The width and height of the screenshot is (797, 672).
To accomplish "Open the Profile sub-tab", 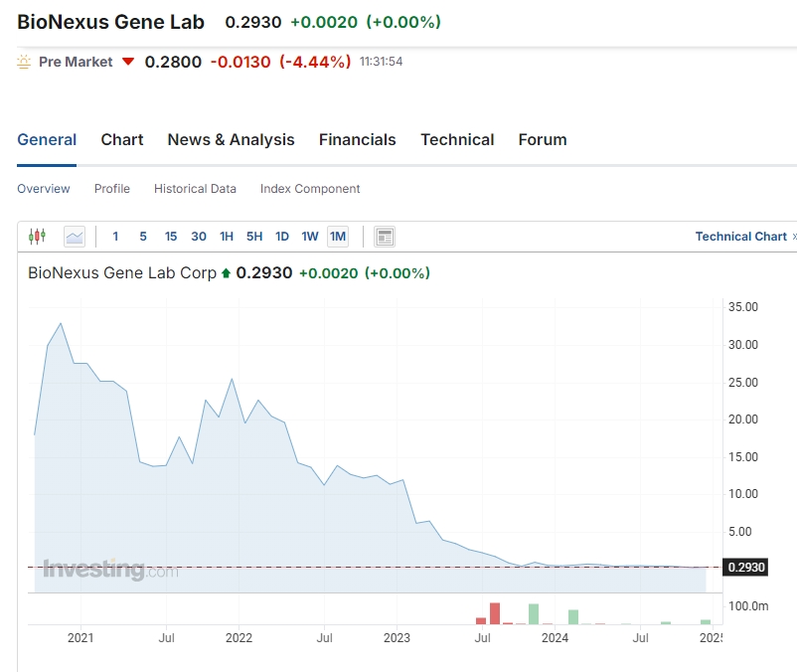I will click(x=112, y=189).
